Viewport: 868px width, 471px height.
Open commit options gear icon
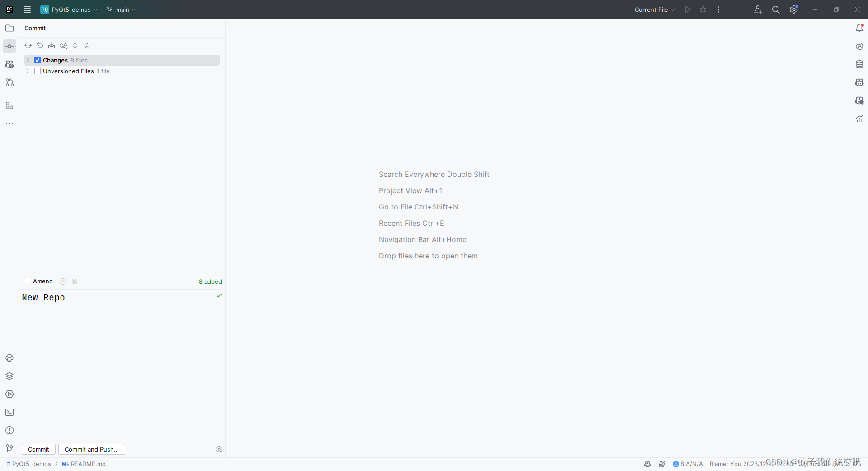pos(219,449)
